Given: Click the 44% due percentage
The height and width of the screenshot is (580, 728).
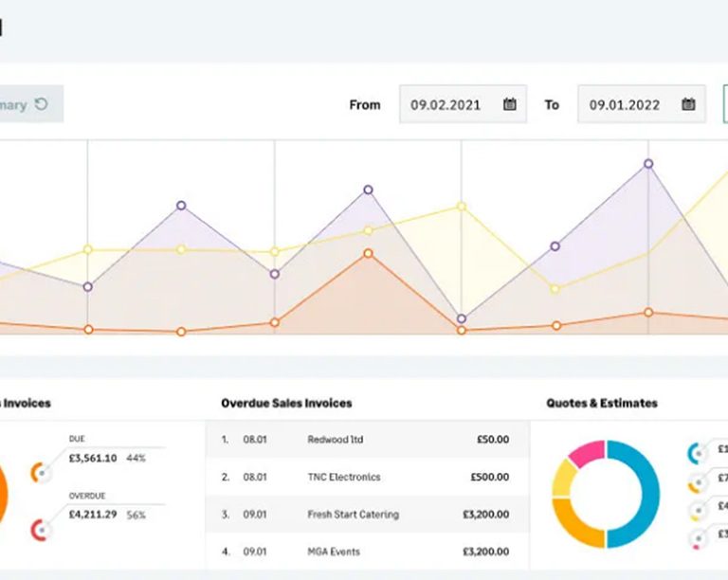Looking at the screenshot, I should [x=136, y=459].
